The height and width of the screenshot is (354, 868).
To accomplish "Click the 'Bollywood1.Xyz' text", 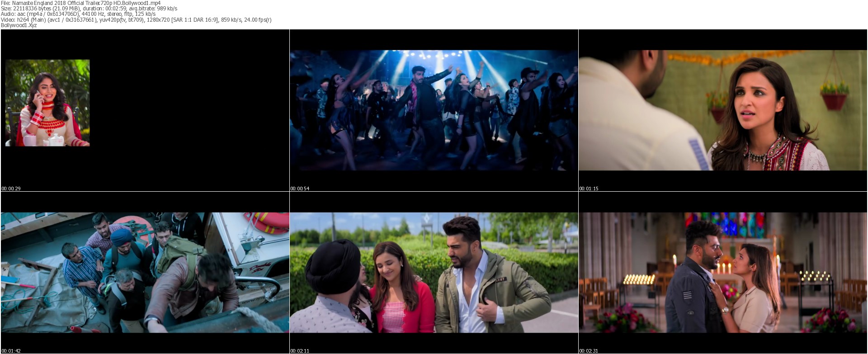I will pos(19,25).
